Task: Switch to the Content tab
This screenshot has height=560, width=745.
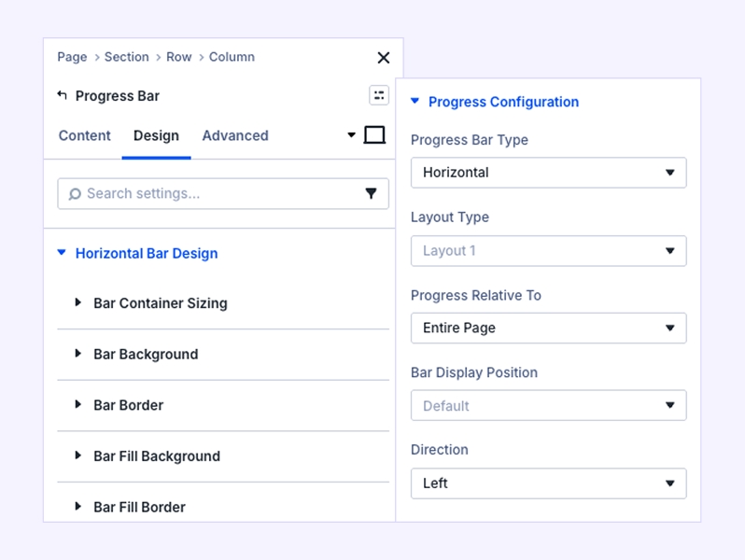Action: (x=85, y=135)
